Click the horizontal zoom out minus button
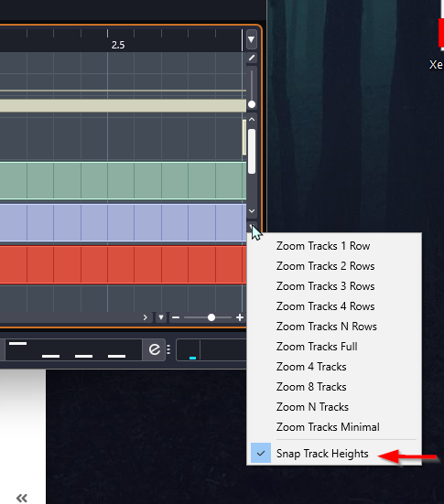Image resolution: width=444 pixels, height=504 pixels. (x=176, y=317)
